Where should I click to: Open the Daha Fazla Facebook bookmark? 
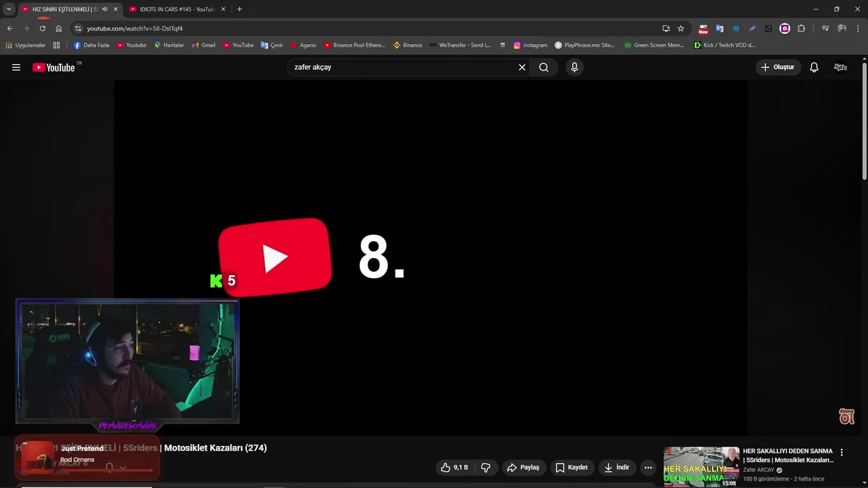92,45
